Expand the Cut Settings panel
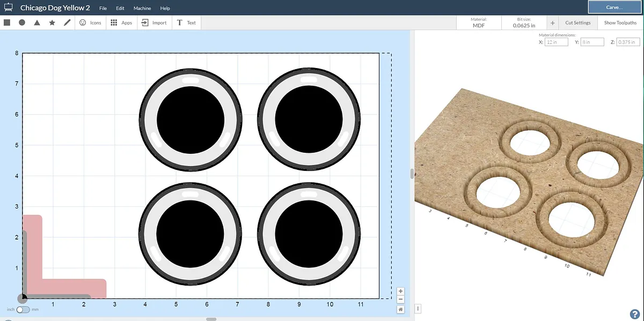Viewport: 644px width, 321px height. click(577, 23)
